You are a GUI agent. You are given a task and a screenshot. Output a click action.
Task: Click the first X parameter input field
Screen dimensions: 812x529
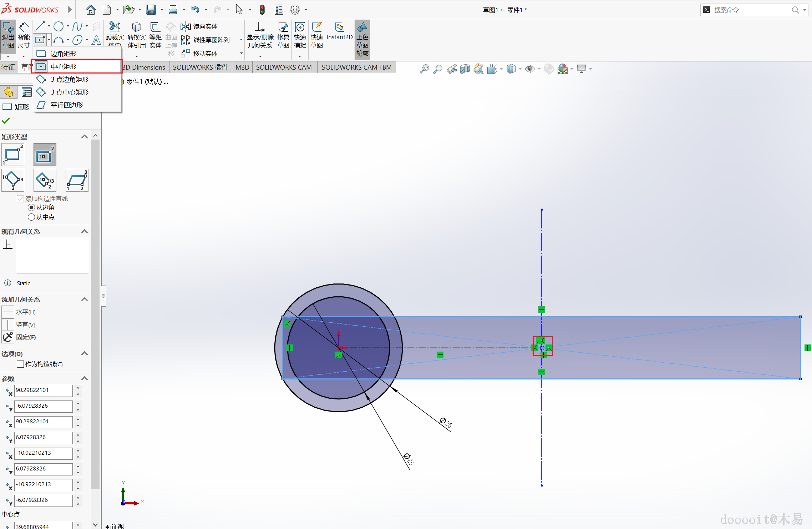coord(43,390)
